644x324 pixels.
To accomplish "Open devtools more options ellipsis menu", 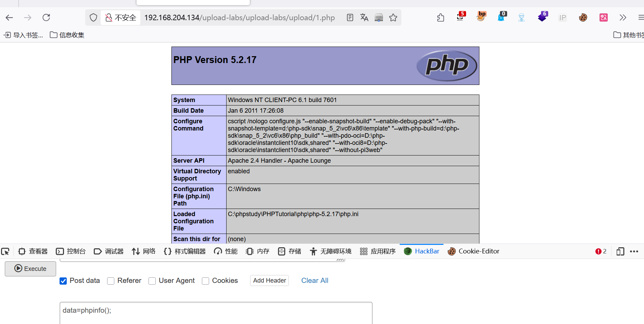I will tap(634, 251).
